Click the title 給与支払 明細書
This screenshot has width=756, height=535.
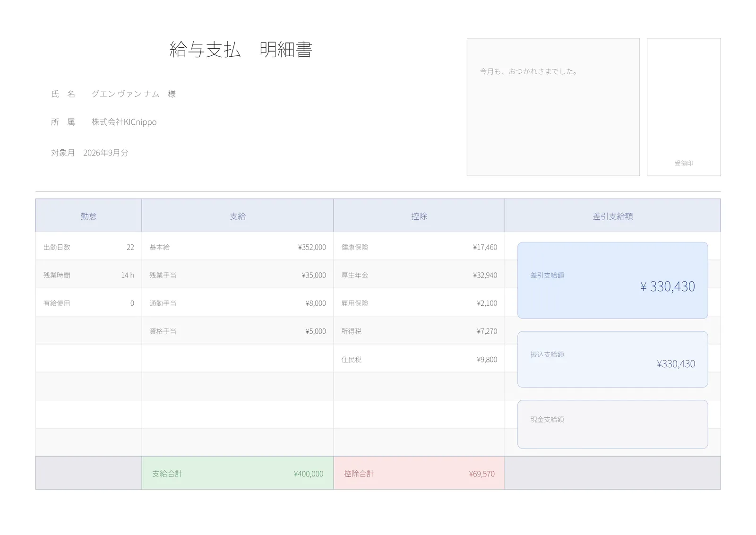point(241,50)
